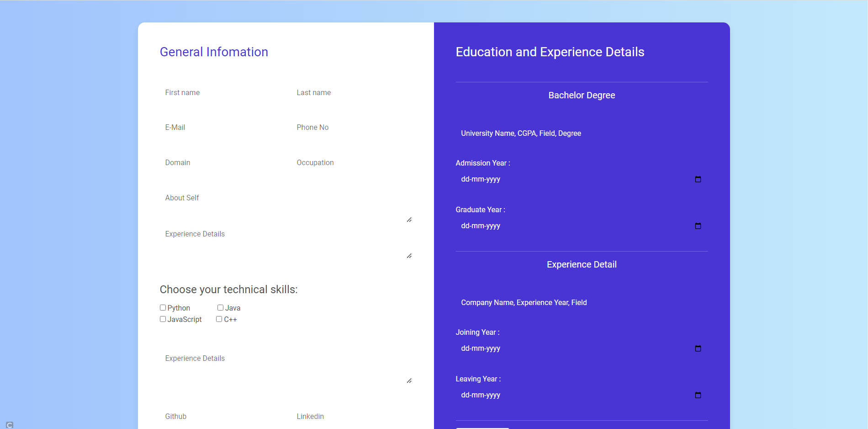Select the University Name, CGPA, Field, Degree input

(x=582, y=134)
